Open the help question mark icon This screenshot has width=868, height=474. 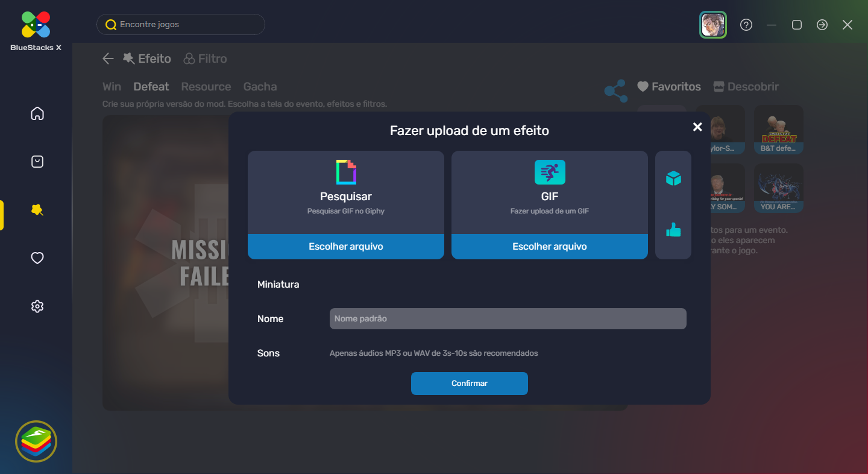pos(746,25)
